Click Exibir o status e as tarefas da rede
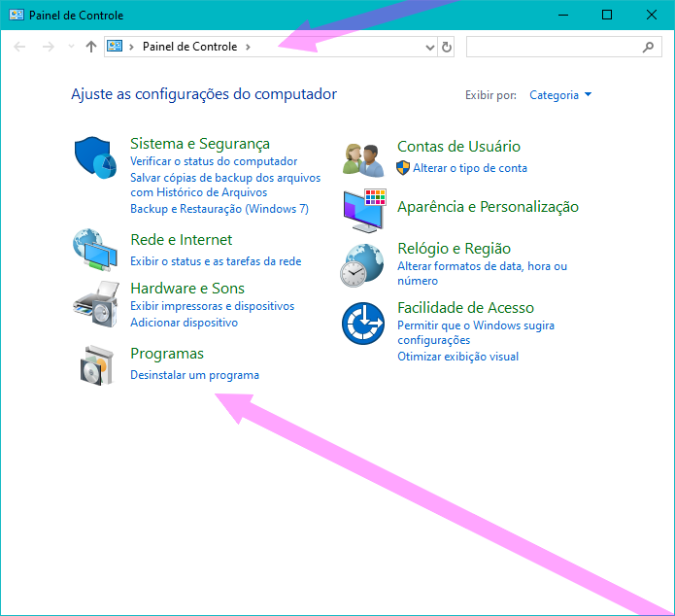The width and height of the screenshot is (675, 616). coord(216,261)
